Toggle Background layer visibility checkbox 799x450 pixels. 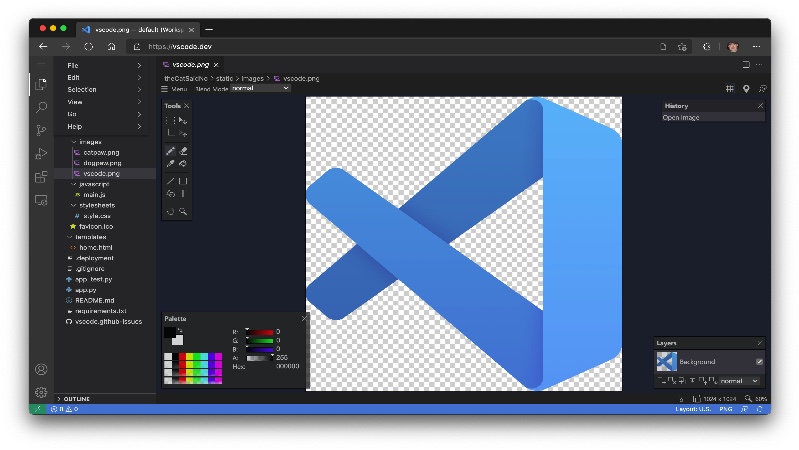[x=759, y=361]
